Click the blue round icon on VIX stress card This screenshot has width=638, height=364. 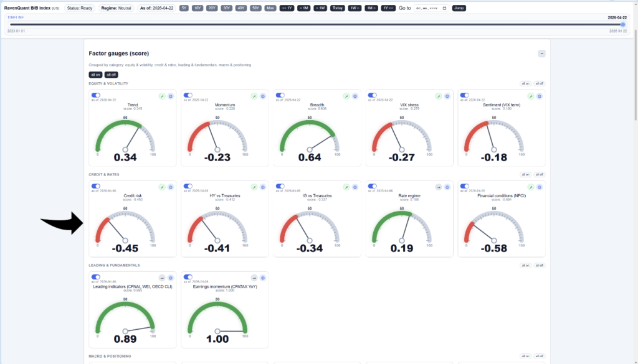tap(447, 96)
